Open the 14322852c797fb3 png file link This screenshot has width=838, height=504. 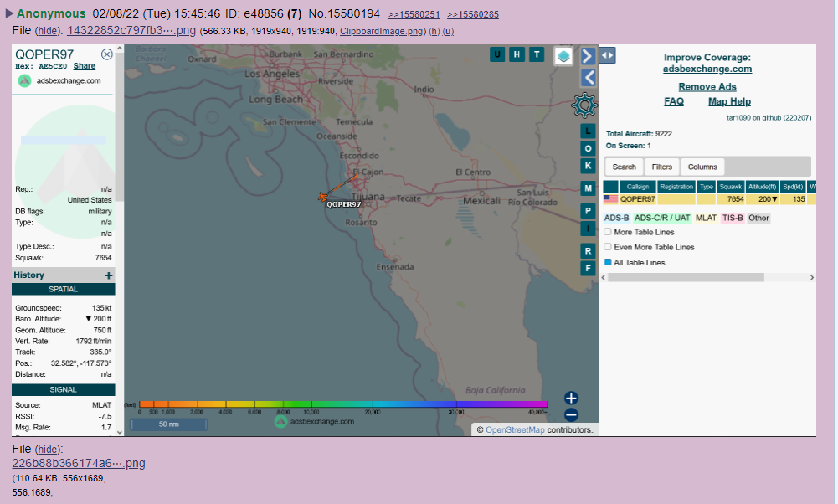tap(131, 30)
